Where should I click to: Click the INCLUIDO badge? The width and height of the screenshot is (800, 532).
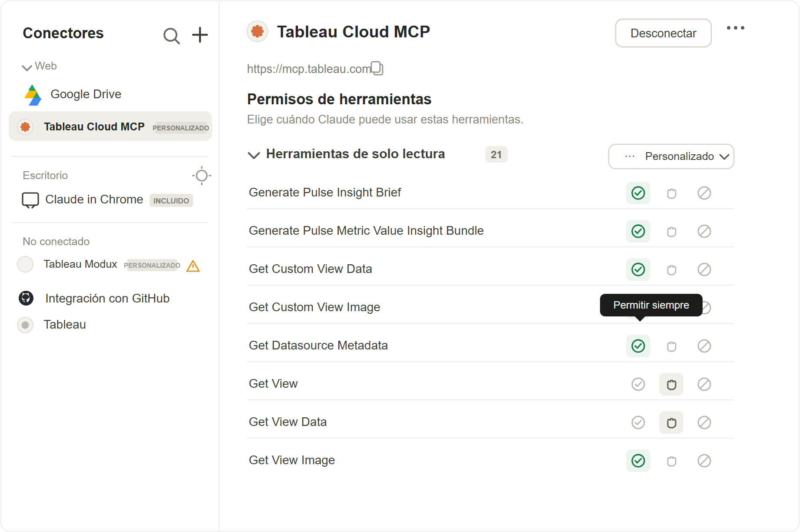[x=171, y=200]
